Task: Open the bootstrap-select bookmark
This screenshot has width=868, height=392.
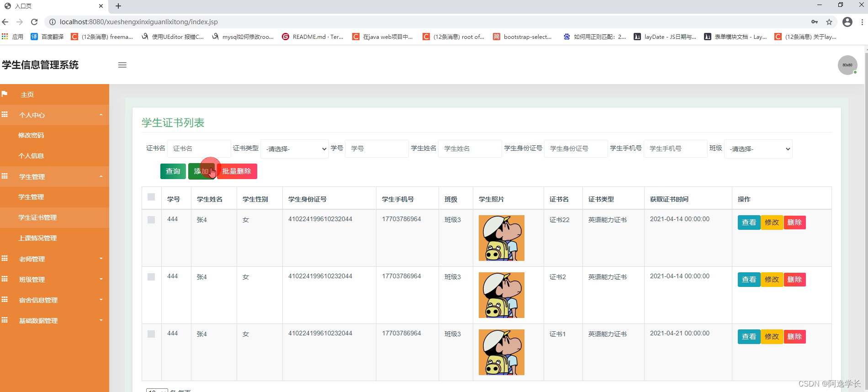Action: [x=522, y=37]
